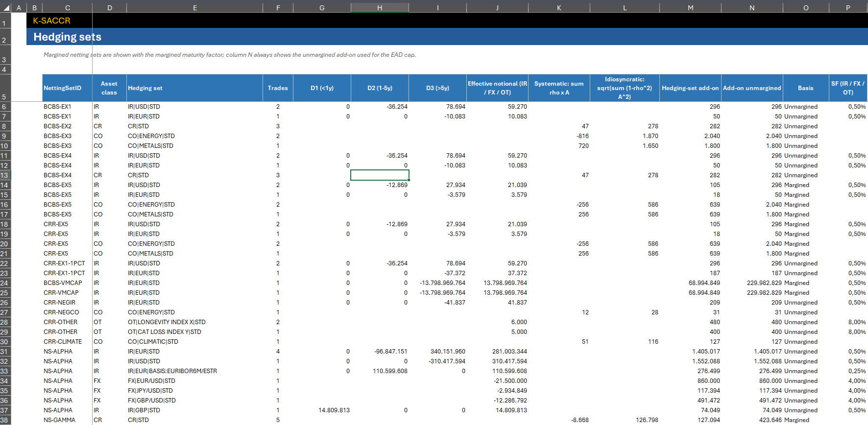Select column header H
This screenshot has height=425, width=868.
380,8
